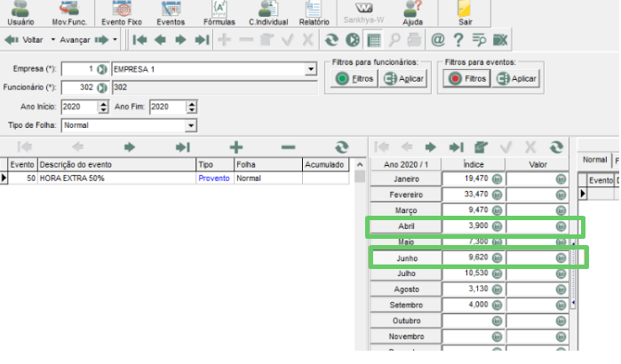Click the Descrição do evento column header
Image resolution: width=621 pixels, height=364 pixels.
tap(117, 164)
